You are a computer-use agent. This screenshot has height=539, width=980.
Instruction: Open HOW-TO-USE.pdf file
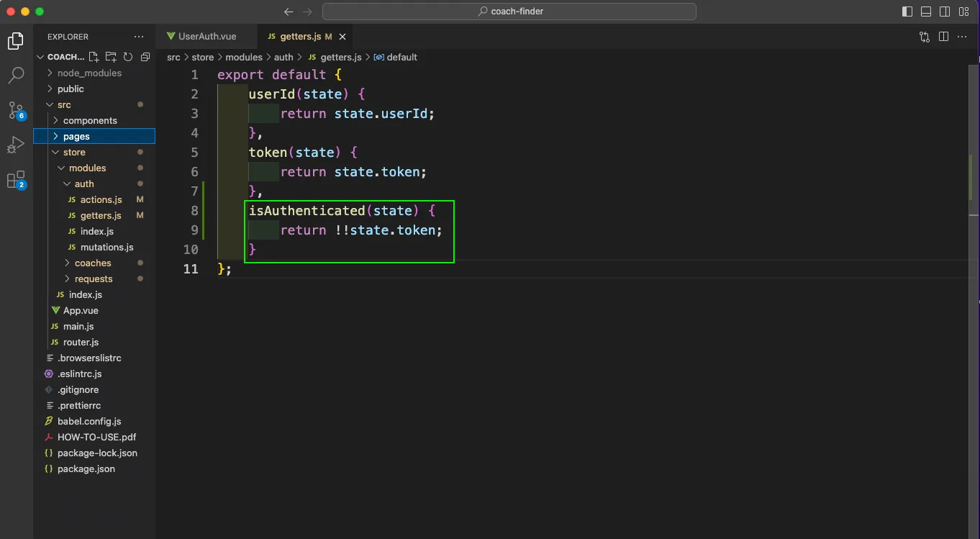tap(94, 437)
